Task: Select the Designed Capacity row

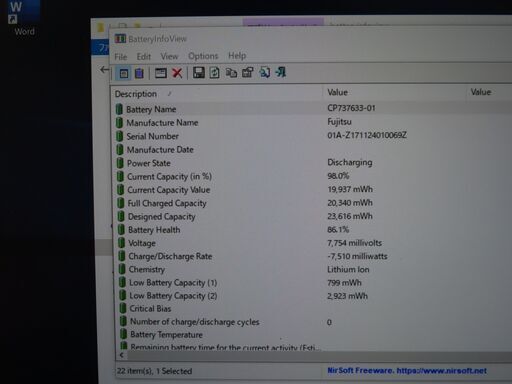Action: point(312,216)
